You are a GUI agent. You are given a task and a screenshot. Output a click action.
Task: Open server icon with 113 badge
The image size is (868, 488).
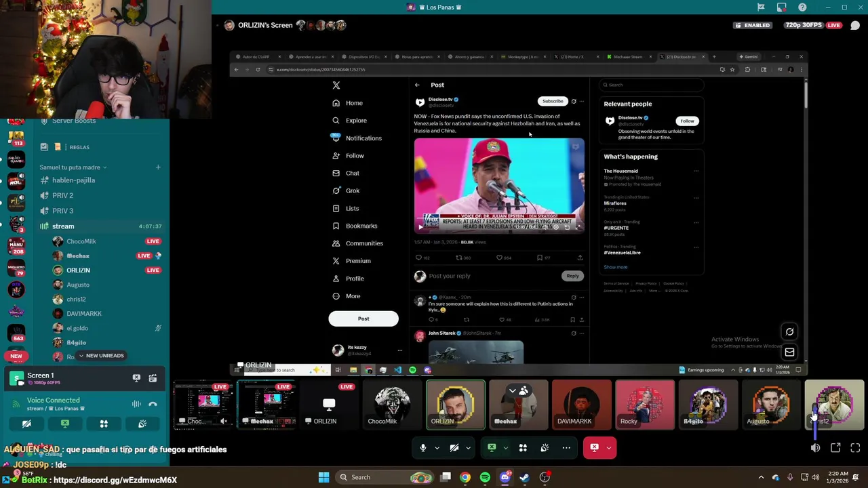pos(16,139)
